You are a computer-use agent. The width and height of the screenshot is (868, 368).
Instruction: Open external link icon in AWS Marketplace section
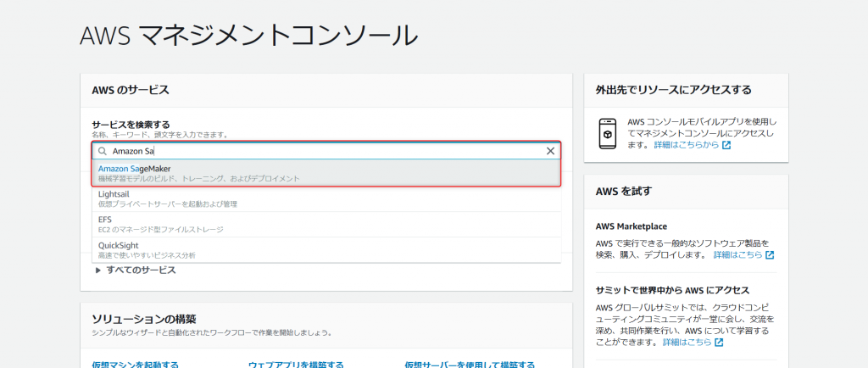click(770, 255)
